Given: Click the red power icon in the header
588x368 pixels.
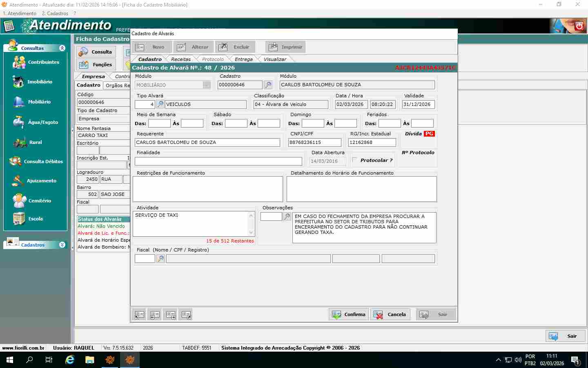Looking at the screenshot, I should 579,26.
